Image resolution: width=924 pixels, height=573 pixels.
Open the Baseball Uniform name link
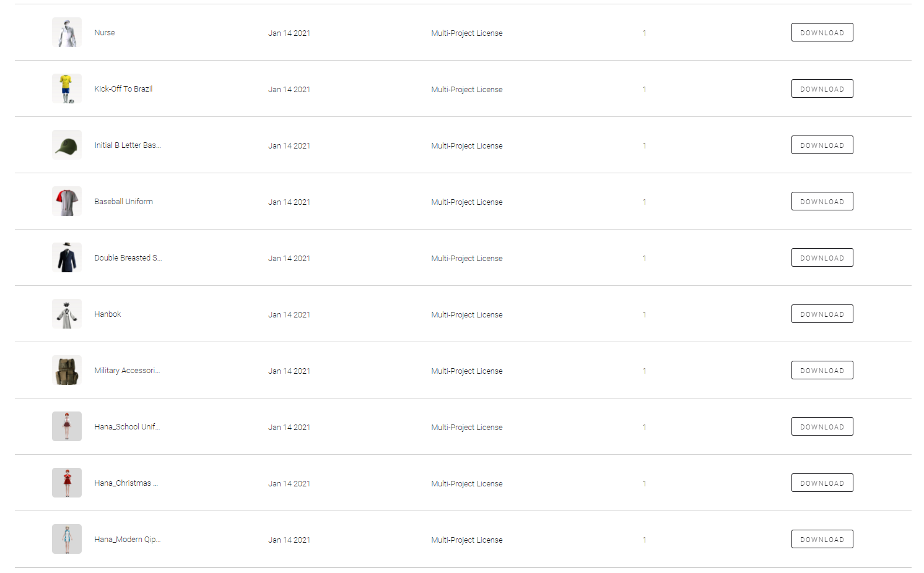click(123, 202)
